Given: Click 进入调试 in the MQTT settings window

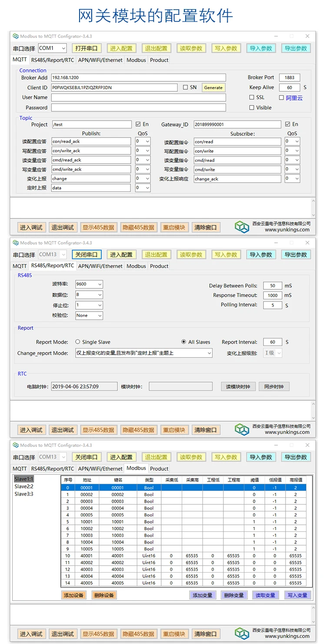Looking at the screenshot, I should (31, 227).
